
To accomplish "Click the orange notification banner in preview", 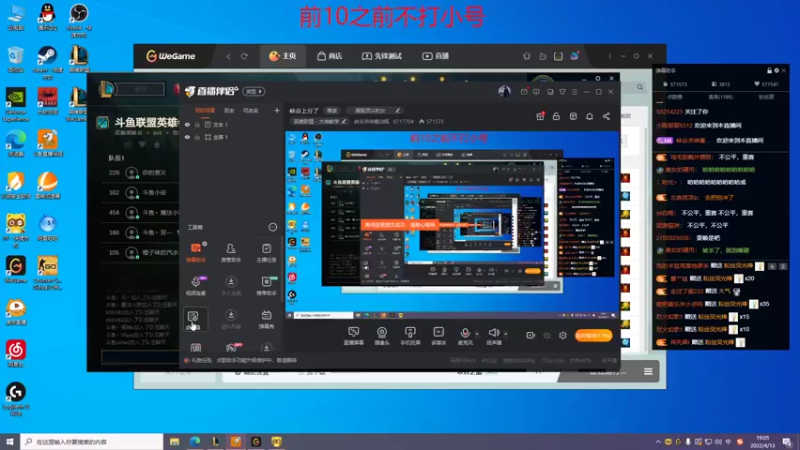I will 400,224.
